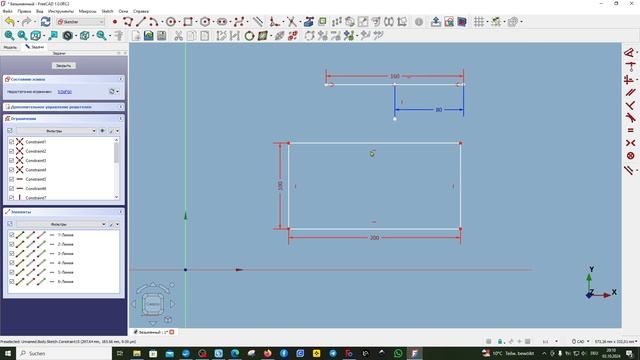640x360 pixels.
Task: Click Fit all zoom icon
Action: coord(9,36)
